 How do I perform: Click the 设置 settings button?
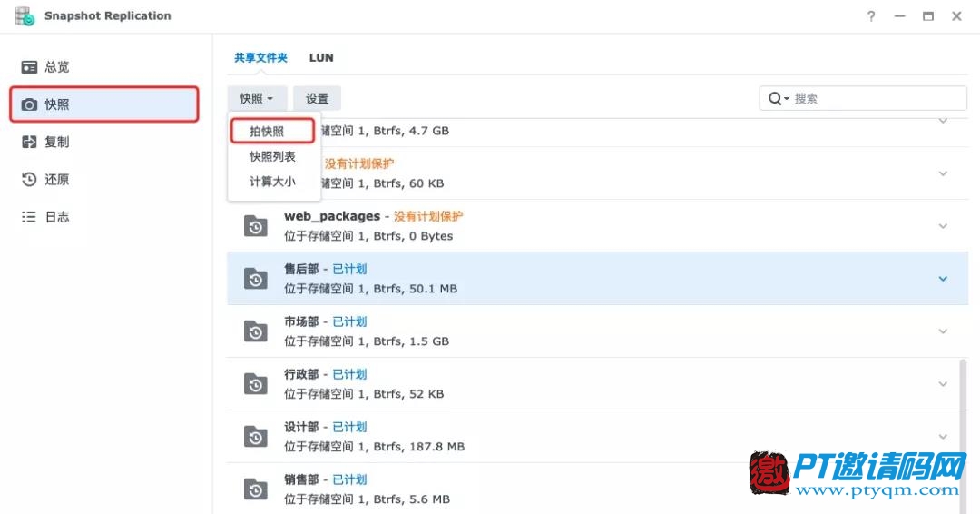pos(317,99)
